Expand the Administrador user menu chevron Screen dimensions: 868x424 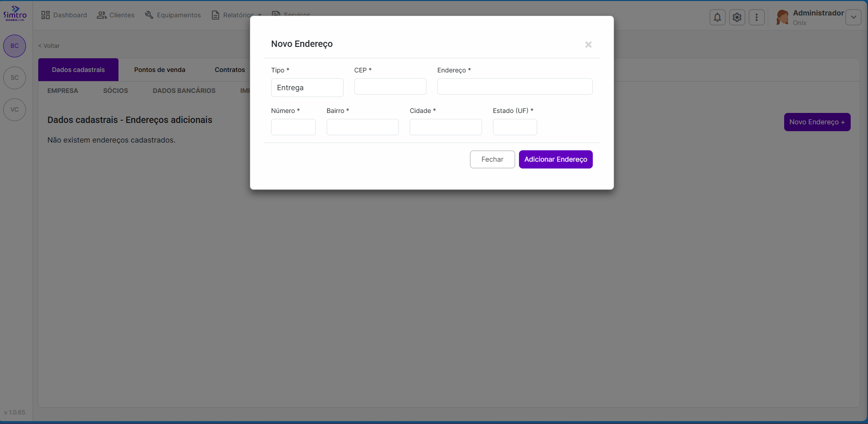pos(853,17)
